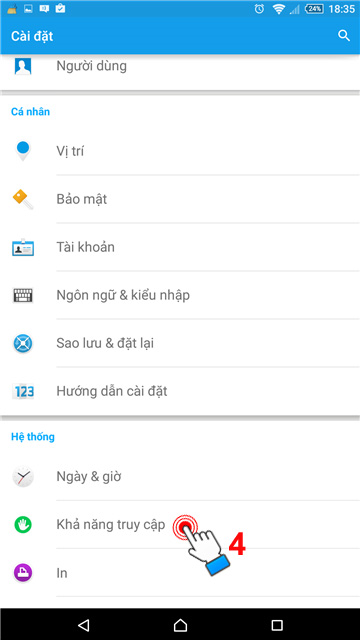Open Bảo mật security settings
This screenshot has width=360, height=640.
pyautogui.click(x=180, y=199)
